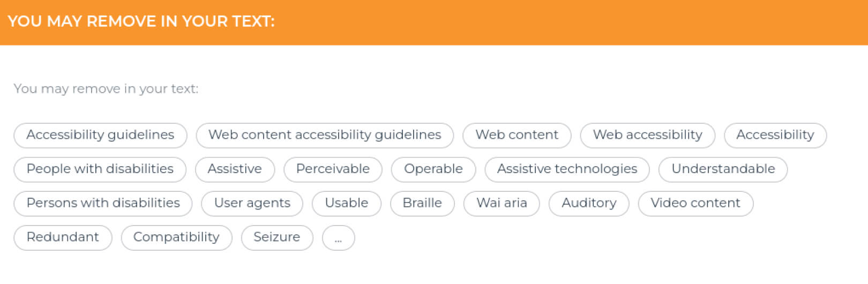Image resolution: width=868 pixels, height=284 pixels.
Task: Click the "Accessibility guidelines" keyword tag
Action: [x=100, y=135]
